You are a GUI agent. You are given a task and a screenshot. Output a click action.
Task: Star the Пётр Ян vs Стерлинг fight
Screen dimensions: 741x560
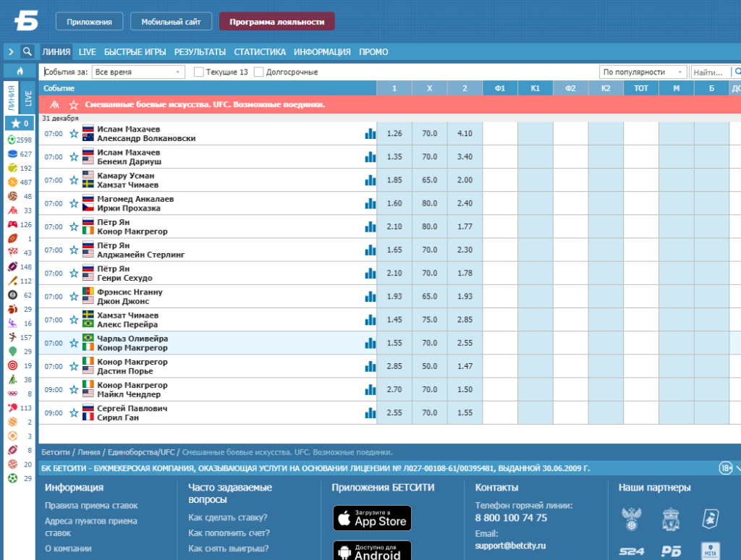coord(74,250)
